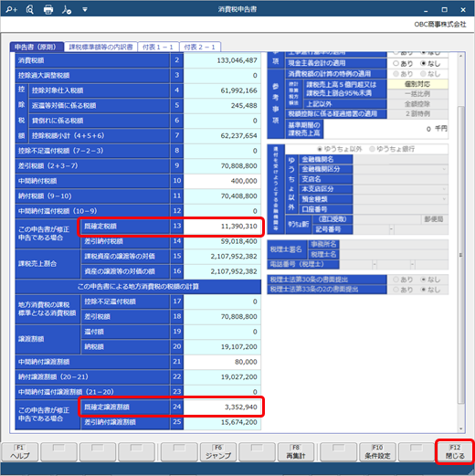Click the OBC商事株式会社 company name

click(x=440, y=25)
